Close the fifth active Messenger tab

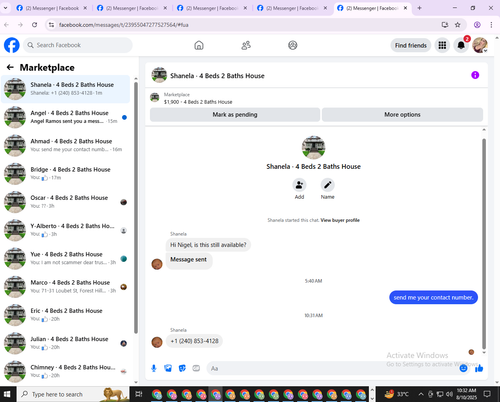point(405,8)
